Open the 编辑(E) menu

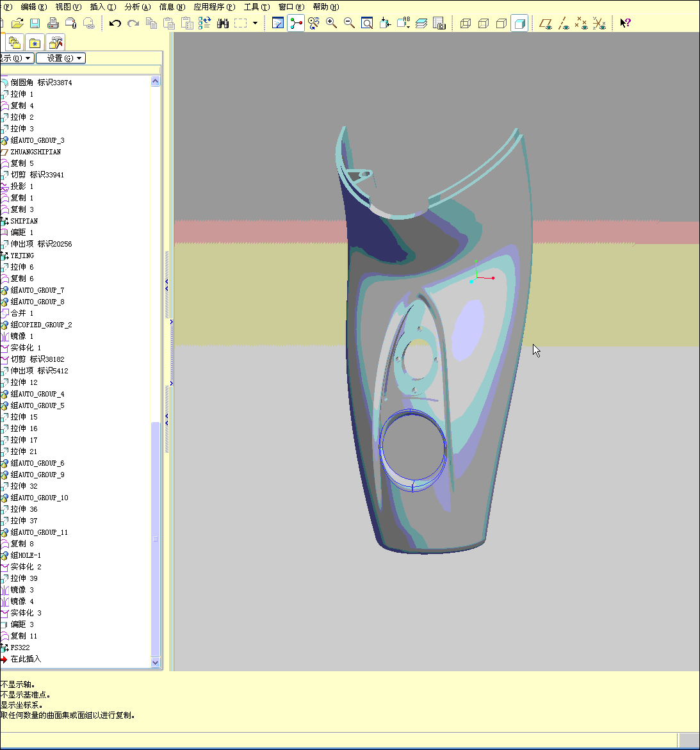[x=34, y=6]
